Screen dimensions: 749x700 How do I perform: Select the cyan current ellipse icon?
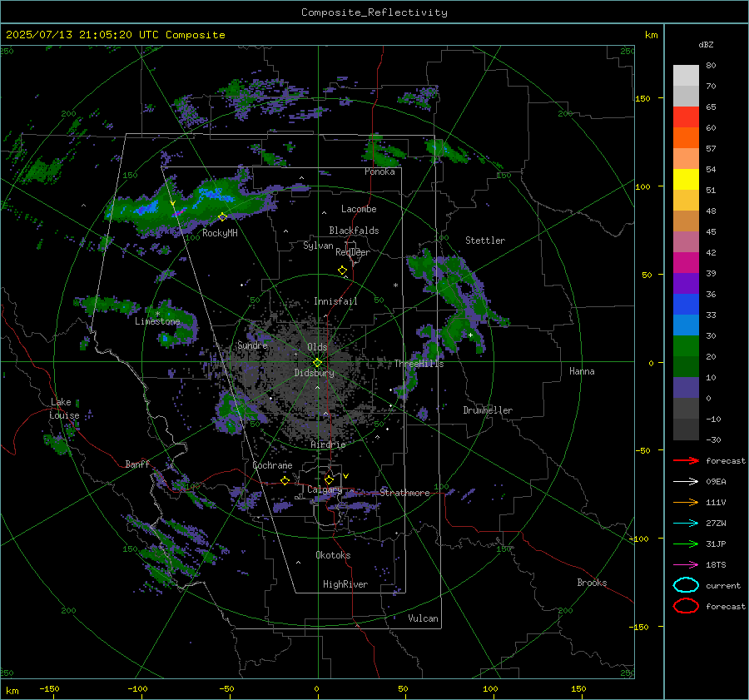pos(686,585)
